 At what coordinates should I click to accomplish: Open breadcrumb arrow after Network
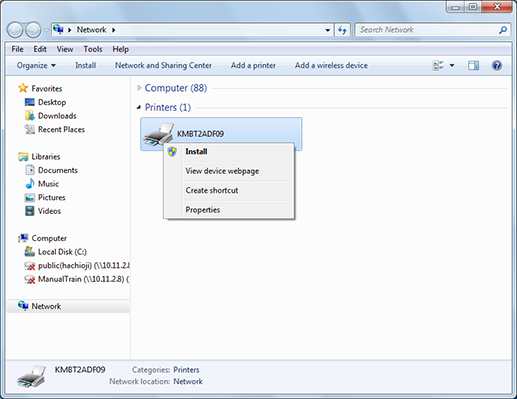pos(114,30)
